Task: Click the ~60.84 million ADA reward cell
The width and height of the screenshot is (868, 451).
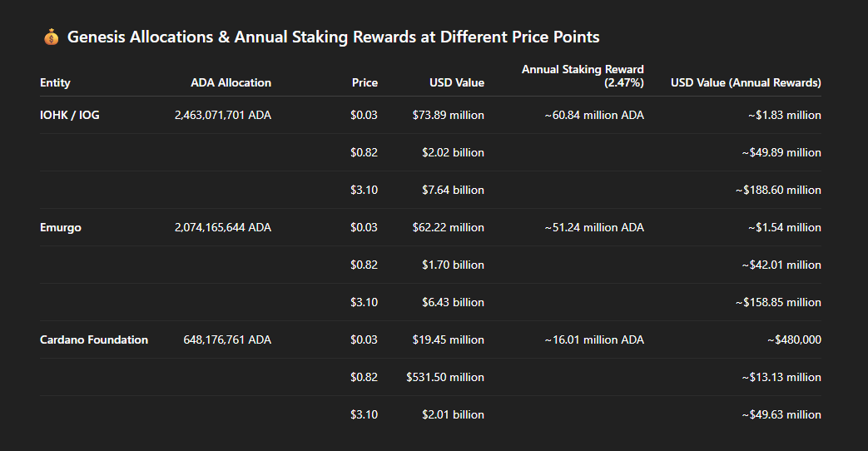Action: point(594,115)
